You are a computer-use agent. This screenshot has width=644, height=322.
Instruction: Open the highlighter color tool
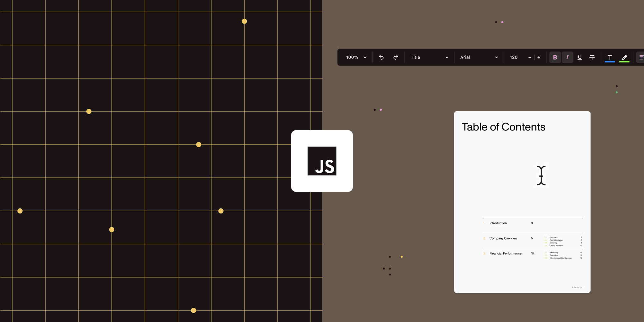coord(624,57)
